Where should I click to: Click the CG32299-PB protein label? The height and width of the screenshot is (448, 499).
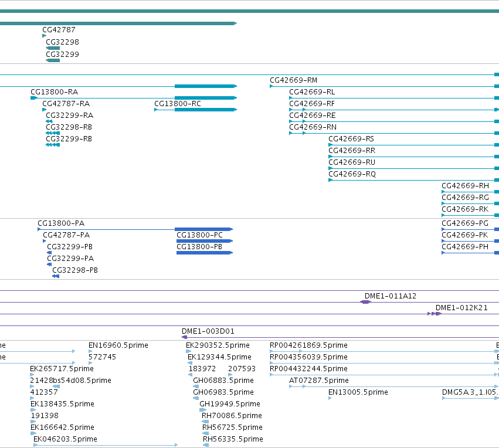click(x=70, y=247)
